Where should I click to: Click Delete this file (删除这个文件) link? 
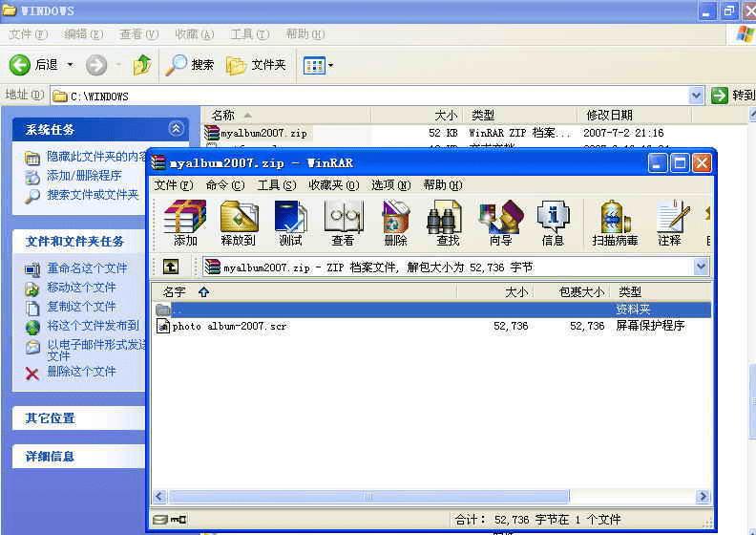(x=81, y=372)
